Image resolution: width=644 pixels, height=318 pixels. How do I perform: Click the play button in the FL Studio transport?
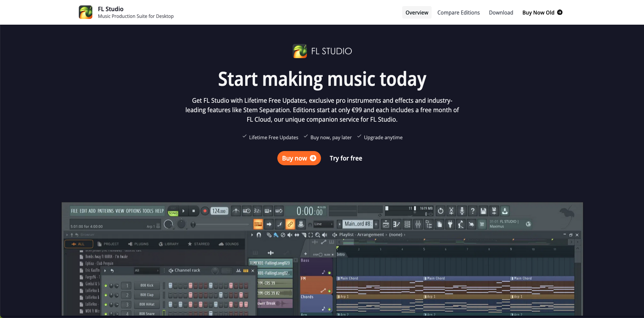click(x=183, y=211)
